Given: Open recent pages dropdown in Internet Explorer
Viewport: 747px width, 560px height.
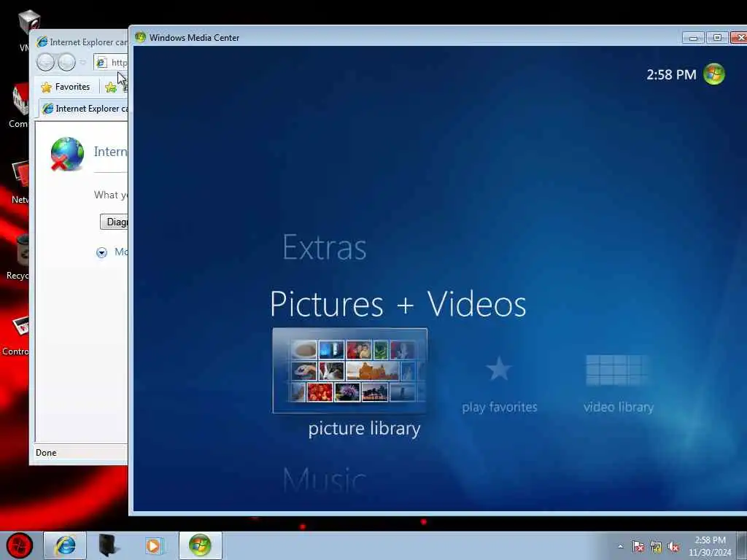Looking at the screenshot, I should pyautogui.click(x=82, y=63).
